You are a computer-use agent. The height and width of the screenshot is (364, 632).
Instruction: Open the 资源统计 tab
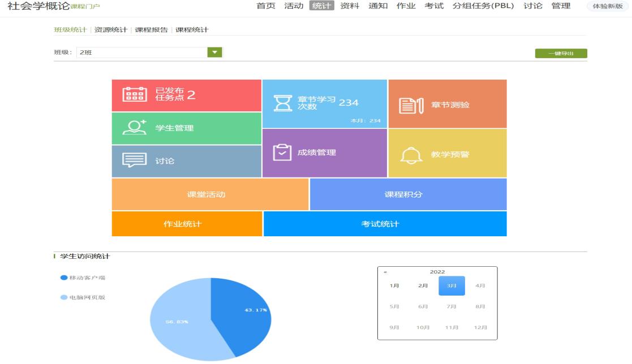point(110,30)
